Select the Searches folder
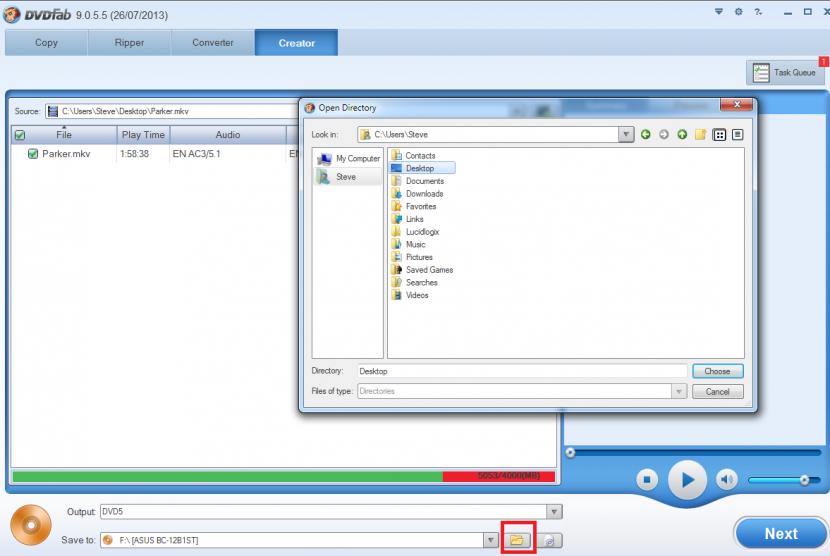 tap(414, 283)
